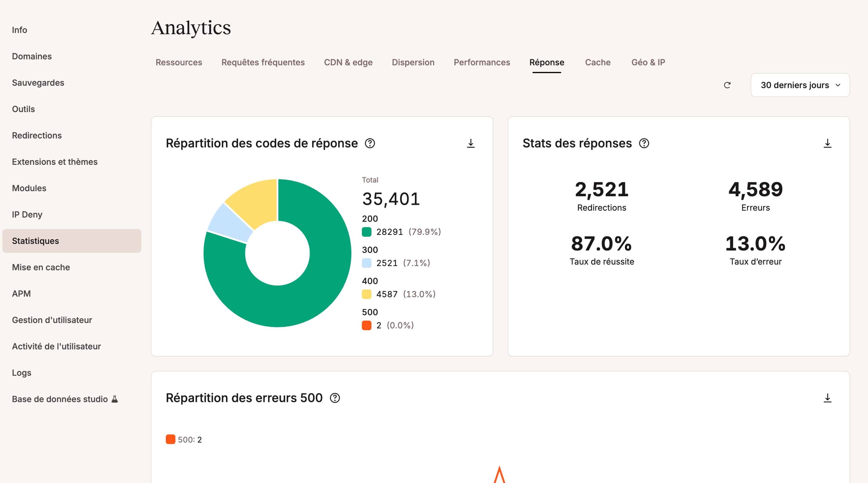This screenshot has height=483, width=868.
Task: Download the response code breakdown chart
Action: 471,143
